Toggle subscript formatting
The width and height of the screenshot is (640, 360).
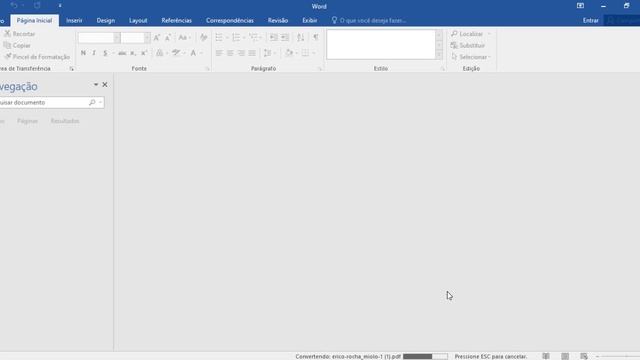(133, 53)
